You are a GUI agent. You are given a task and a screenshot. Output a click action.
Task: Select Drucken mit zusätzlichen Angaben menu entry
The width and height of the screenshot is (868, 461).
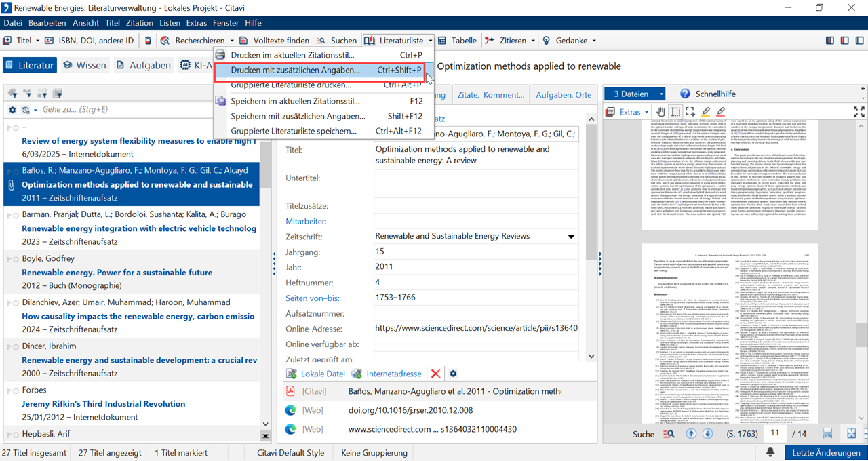point(295,70)
